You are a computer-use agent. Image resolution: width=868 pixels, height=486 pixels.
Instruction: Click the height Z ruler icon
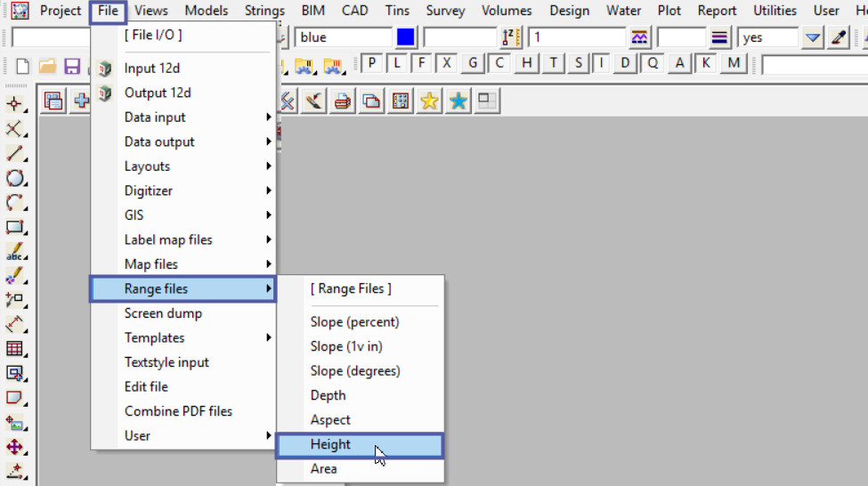pos(511,37)
